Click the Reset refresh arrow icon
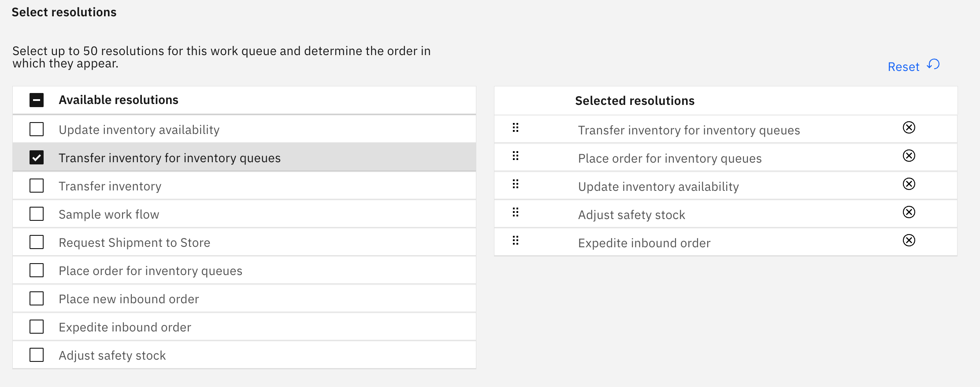Viewport: 980px width, 387px height. (933, 65)
